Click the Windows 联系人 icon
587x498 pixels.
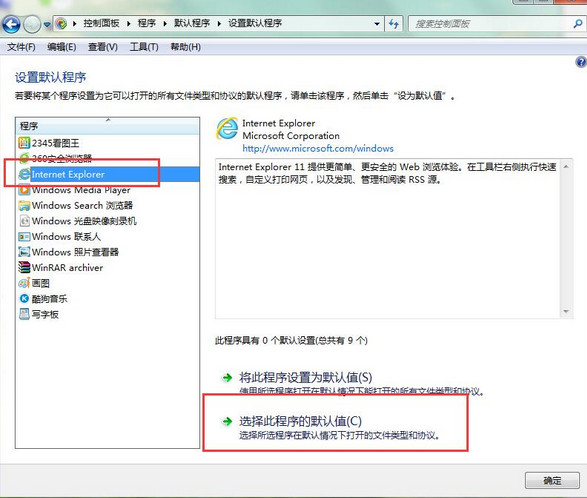tap(24, 237)
